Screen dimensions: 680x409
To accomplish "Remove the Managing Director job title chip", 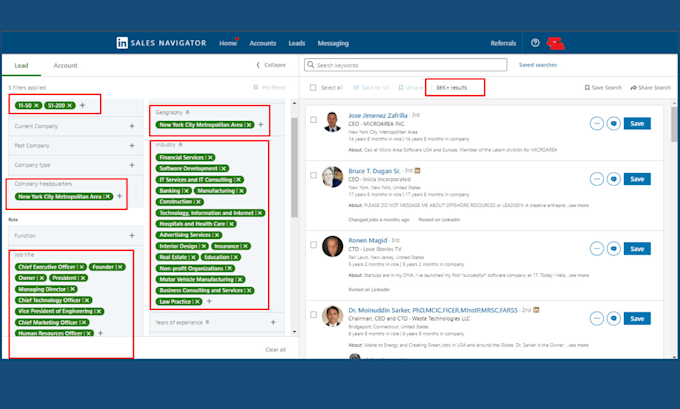I will (72, 289).
